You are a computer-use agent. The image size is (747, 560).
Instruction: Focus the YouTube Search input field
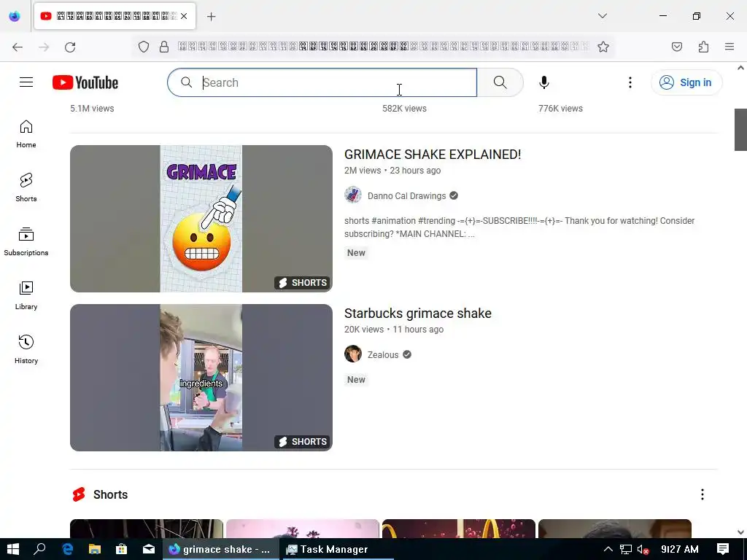tap(322, 82)
